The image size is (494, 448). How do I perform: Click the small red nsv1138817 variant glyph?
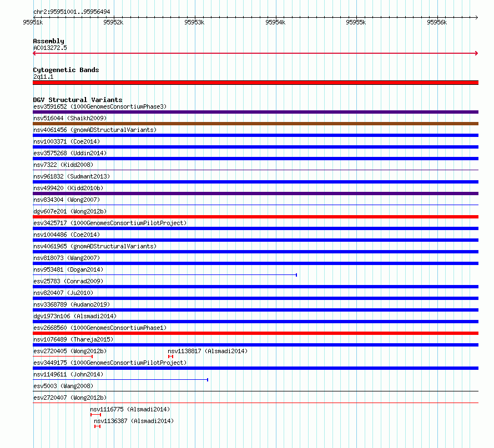pos(171,357)
